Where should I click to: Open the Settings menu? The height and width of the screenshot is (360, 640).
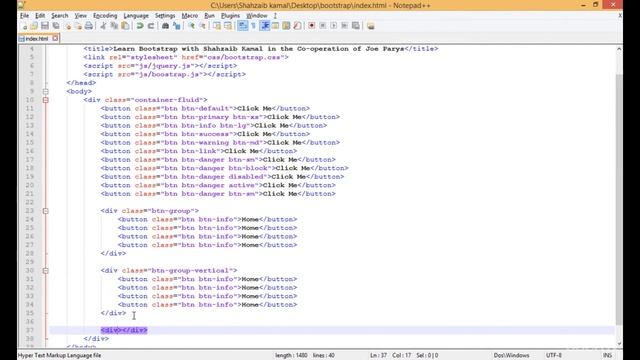[165, 16]
